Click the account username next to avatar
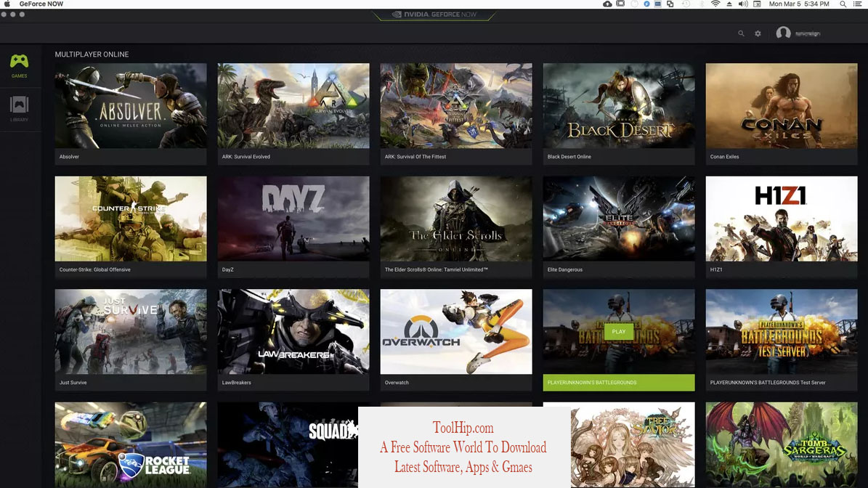 click(x=808, y=33)
